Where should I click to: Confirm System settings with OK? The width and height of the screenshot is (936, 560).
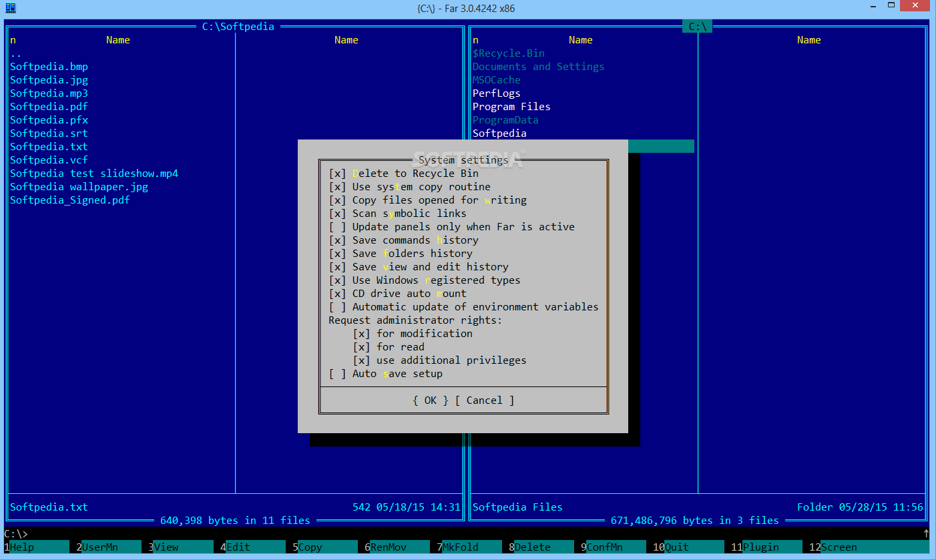point(431,400)
